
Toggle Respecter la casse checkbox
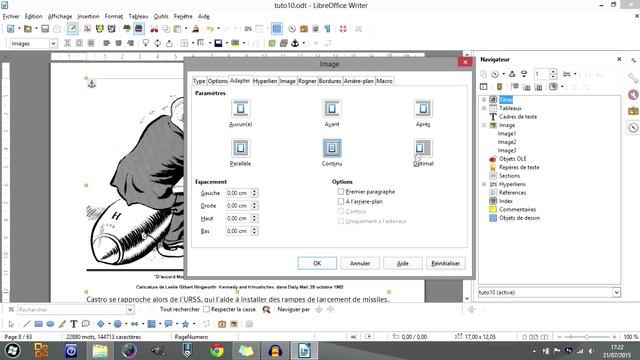207,309
